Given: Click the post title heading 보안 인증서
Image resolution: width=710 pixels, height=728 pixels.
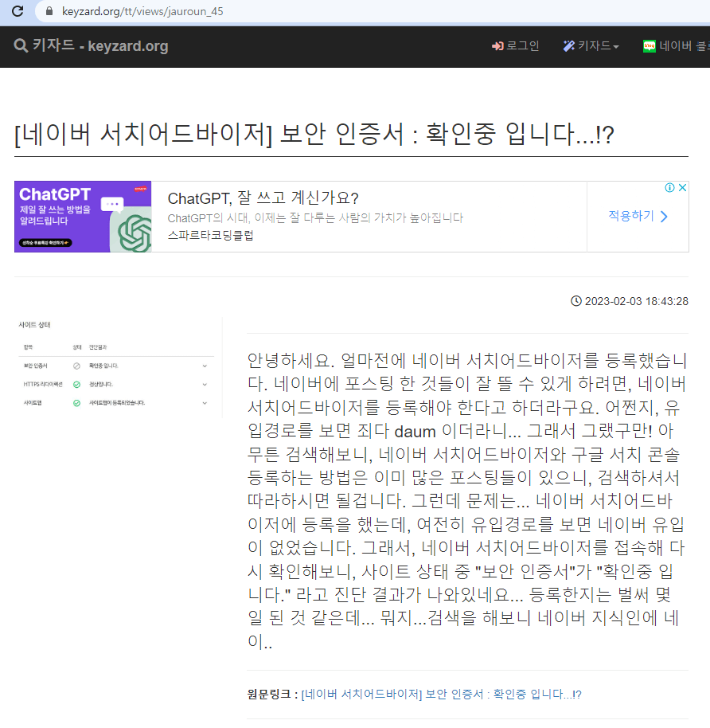Looking at the screenshot, I should coord(314,134).
